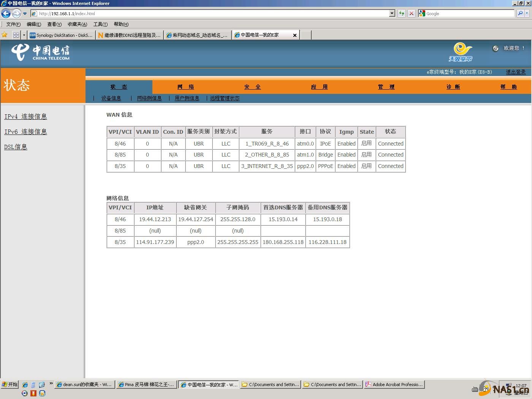
Task: Open the 安全 navigation tab
Action: (x=253, y=87)
